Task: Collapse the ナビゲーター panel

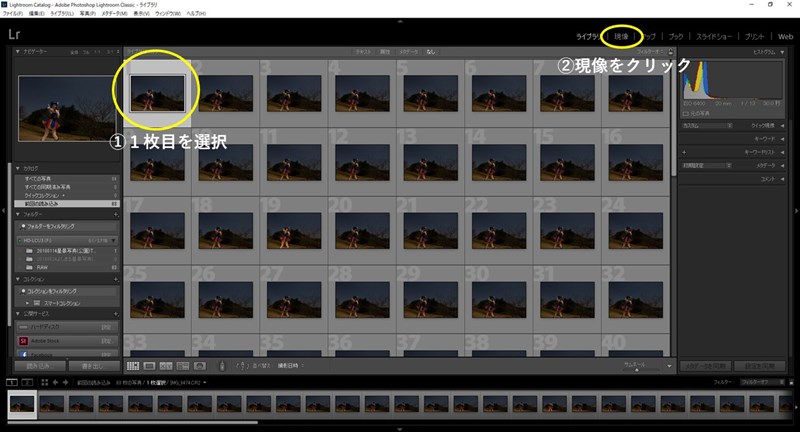Action: 18,52
